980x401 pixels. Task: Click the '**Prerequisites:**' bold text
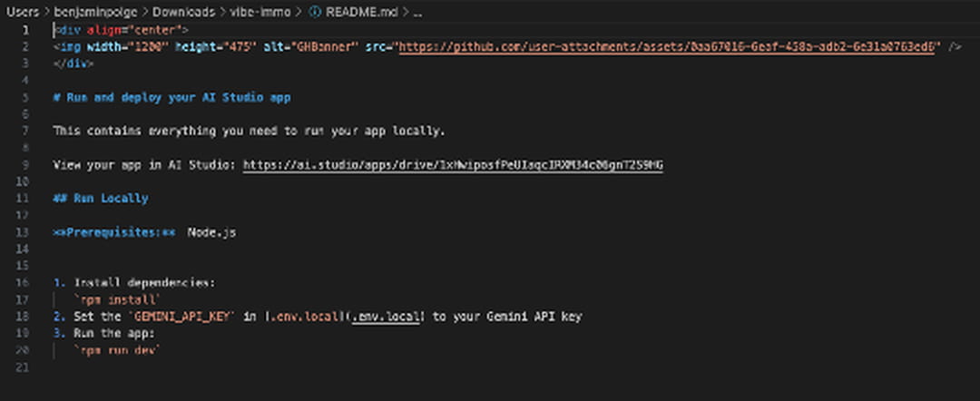pyautogui.click(x=113, y=232)
